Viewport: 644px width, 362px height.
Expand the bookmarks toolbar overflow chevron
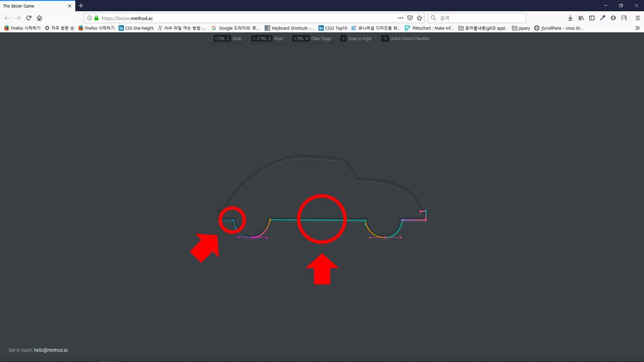pyautogui.click(x=638, y=28)
